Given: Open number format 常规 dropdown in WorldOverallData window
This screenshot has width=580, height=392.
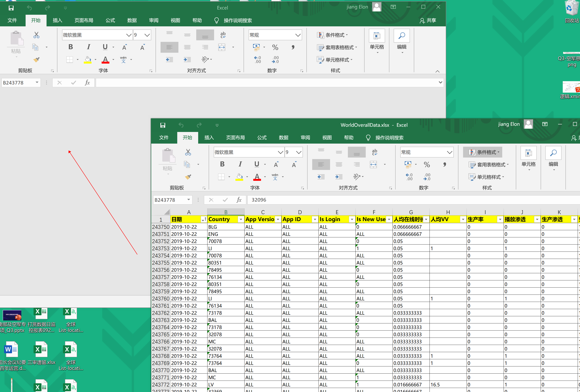Looking at the screenshot, I should click(449, 152).
